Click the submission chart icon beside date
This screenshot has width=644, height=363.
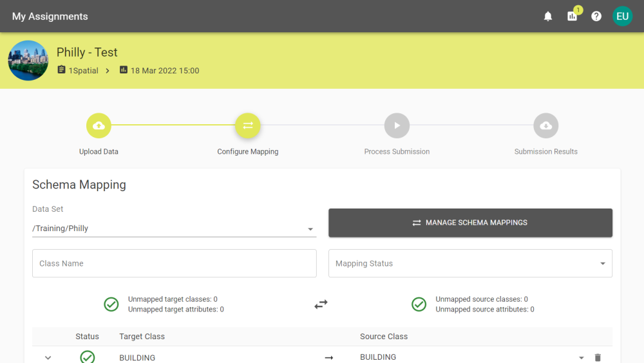click(123, 70)
